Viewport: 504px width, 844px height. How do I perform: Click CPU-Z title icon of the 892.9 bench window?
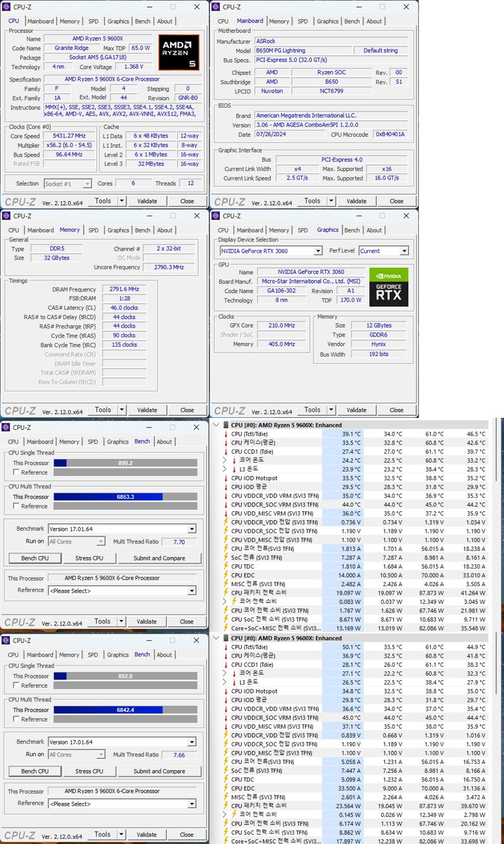(7, 640)
